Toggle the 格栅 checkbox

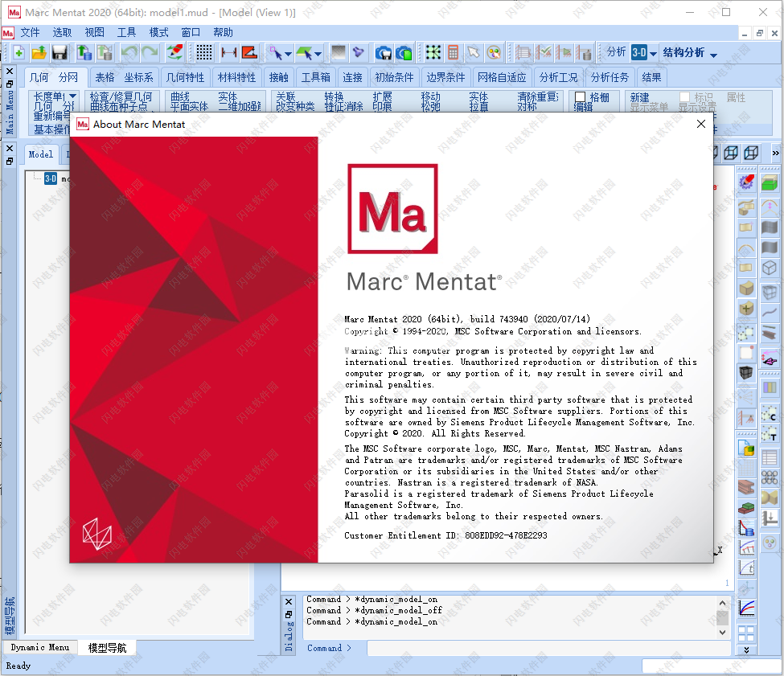[580, 97]
